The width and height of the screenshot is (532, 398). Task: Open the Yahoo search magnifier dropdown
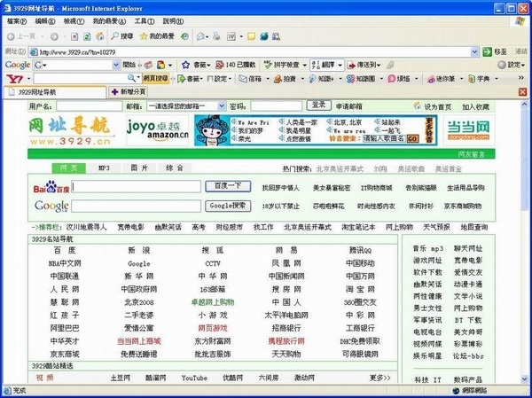point(138,78)
